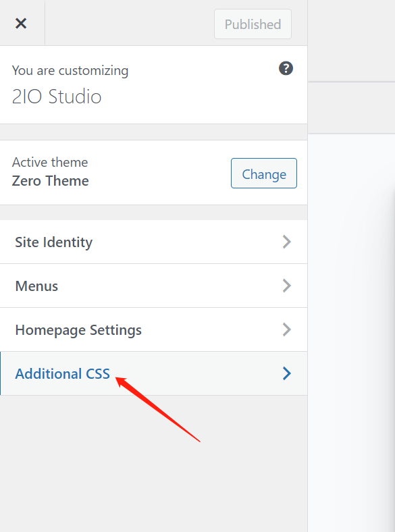
Task: Click the Active theme label
Action: click(x=50, y=162)
